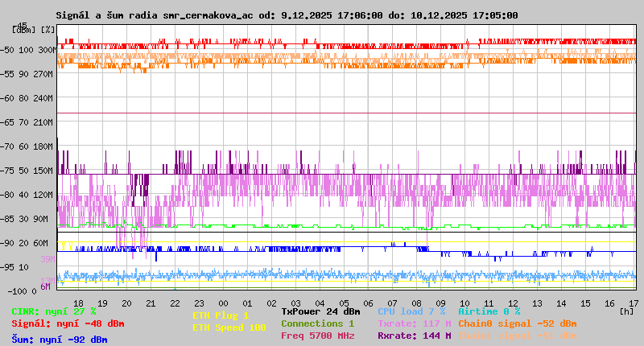Screen dimensions: 644x346
Task: Click the hour '07' x-axis label
Action: coord(392,303)
